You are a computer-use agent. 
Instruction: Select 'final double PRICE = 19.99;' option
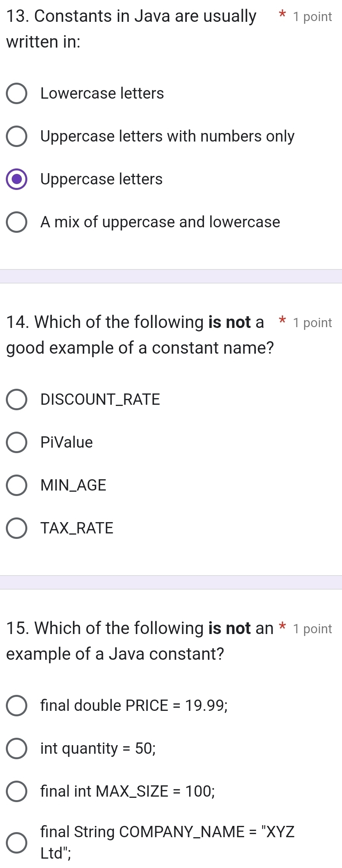pyautogui.click(x=17, y=706)
